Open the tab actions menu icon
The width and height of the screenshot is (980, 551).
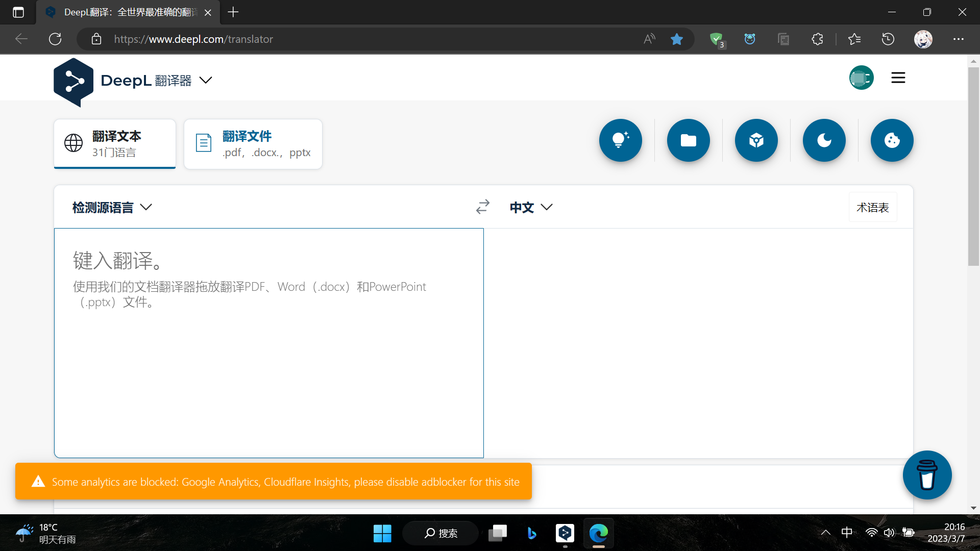click(18, 12)
